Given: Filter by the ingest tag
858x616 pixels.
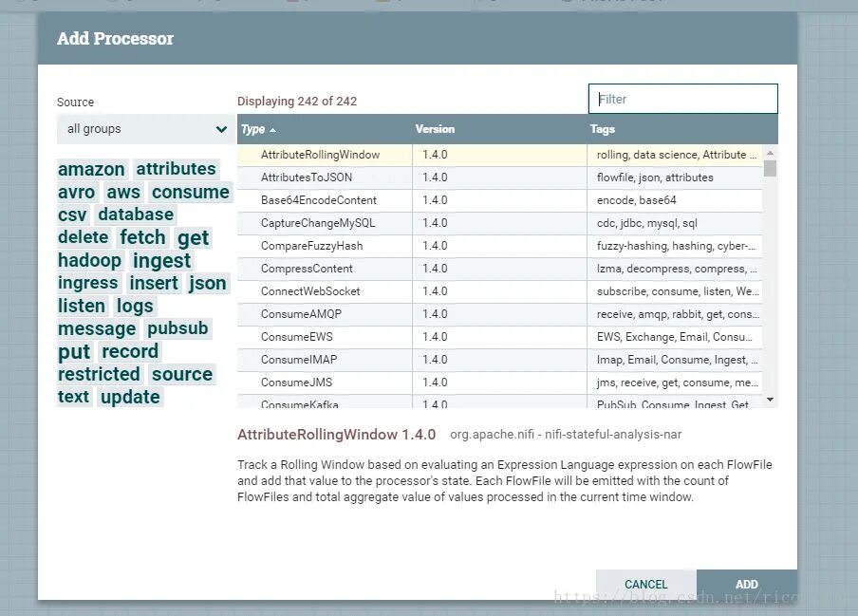Looking at the screenshot, I should (162, 260).
